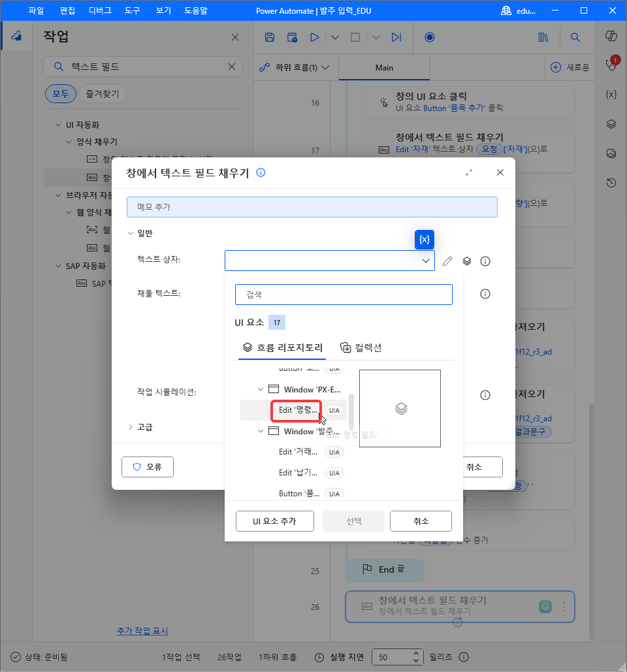
Task: Collapse the SAP 자동화 group
Action: 58,266
